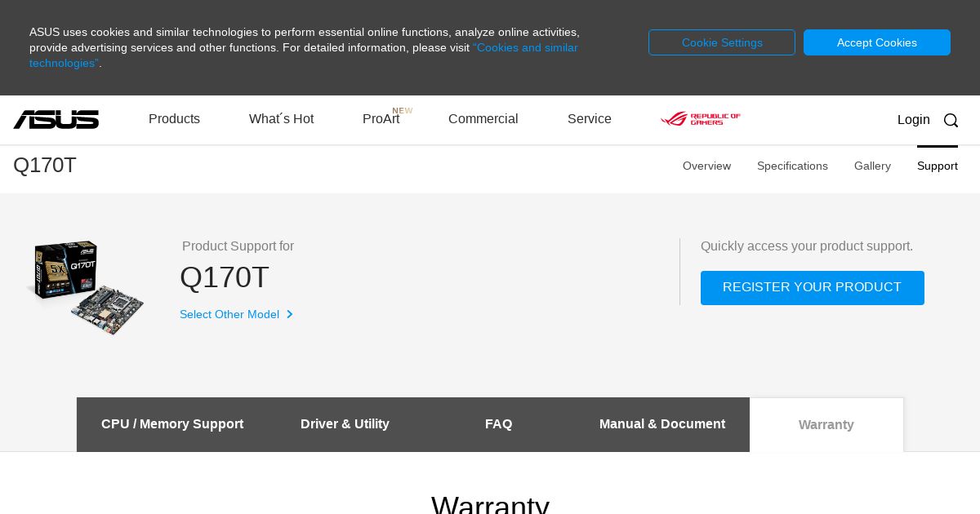Click the chevron next to Select Other Model
The image size is (980, 514).
pyautogui.click(x=289, y=314)
